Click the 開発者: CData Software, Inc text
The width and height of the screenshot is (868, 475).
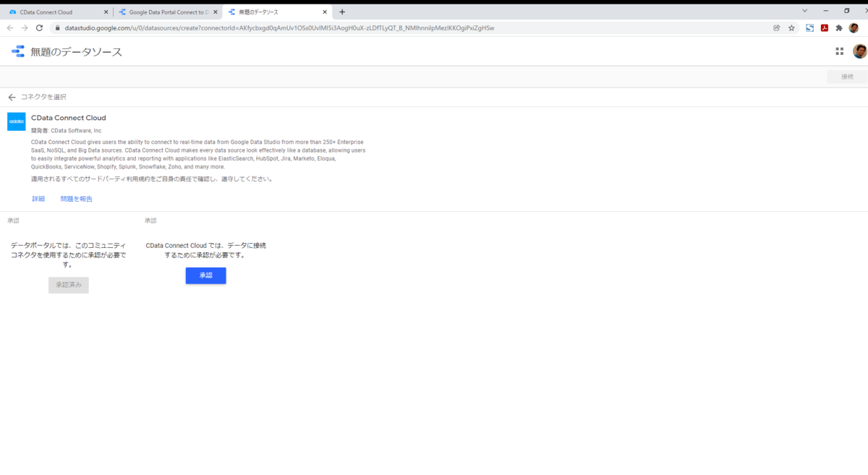[x=67, y=131]
